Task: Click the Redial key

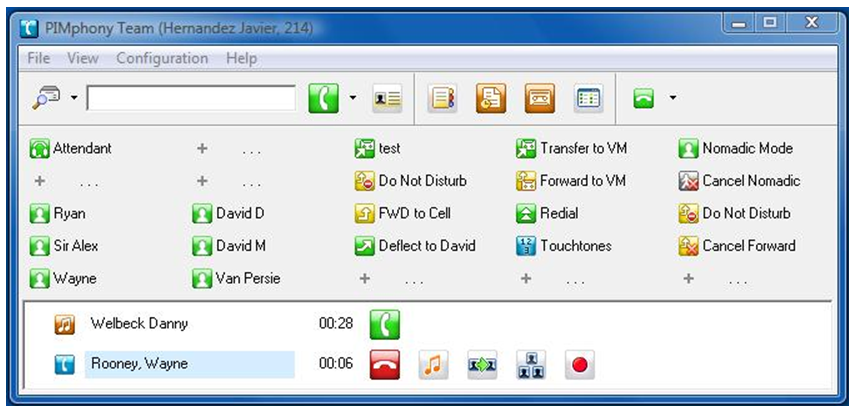Action: (x=547, y=213)
